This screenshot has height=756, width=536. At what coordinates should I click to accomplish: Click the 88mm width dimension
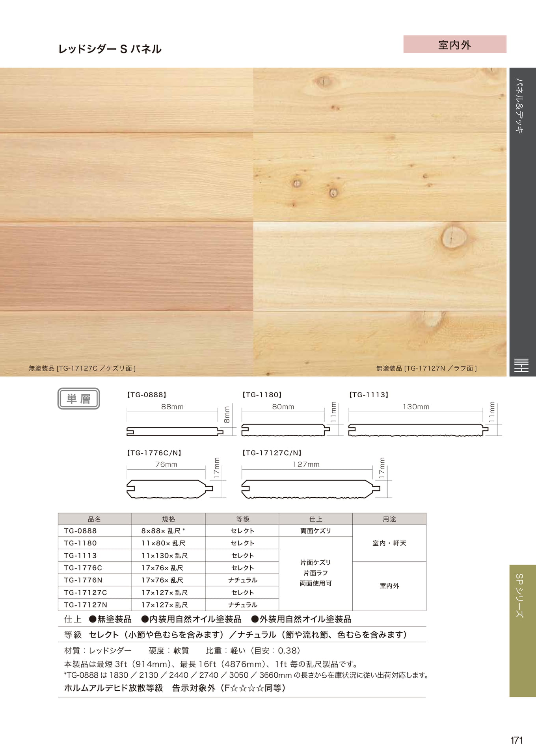pyautogui.click(x=172, y=407)
